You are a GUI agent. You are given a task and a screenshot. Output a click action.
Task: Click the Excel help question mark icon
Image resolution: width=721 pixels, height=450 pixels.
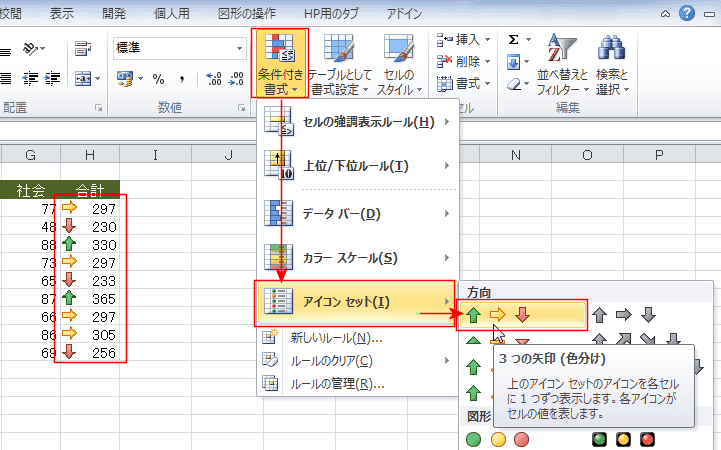pyautogui.click(x=687, y=13)
